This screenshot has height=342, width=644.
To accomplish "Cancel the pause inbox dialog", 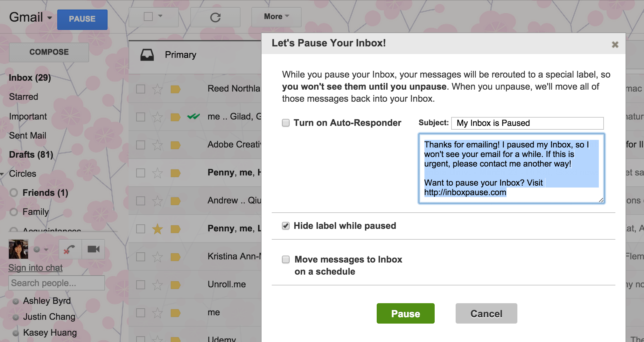I will 486,313.
